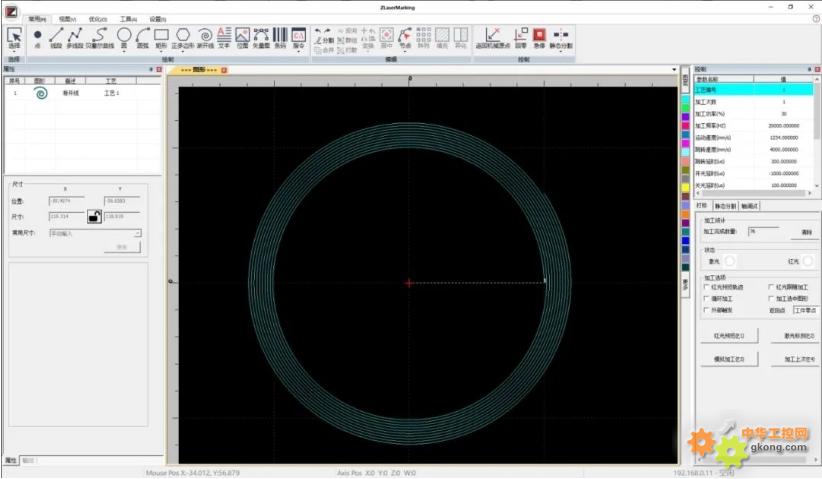
Task: Enable the loop processing checkbox
Action: 707,299
